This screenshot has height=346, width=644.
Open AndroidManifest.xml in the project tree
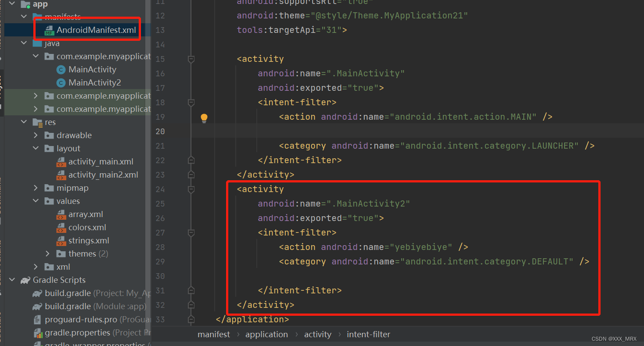96,30
